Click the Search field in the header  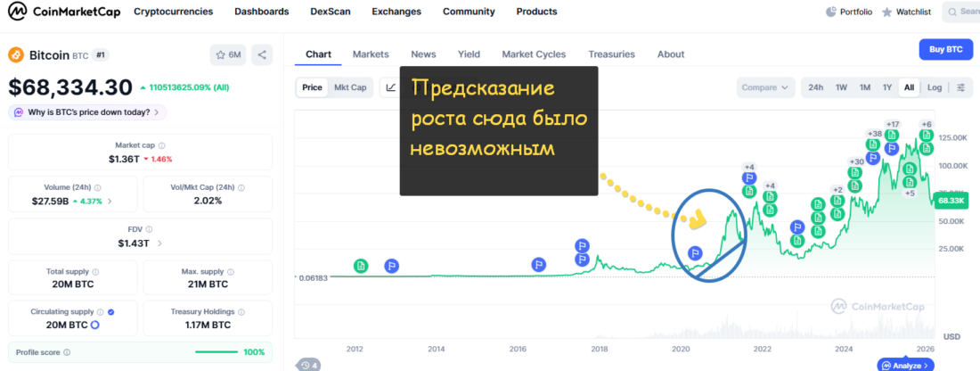click(961, 12)
